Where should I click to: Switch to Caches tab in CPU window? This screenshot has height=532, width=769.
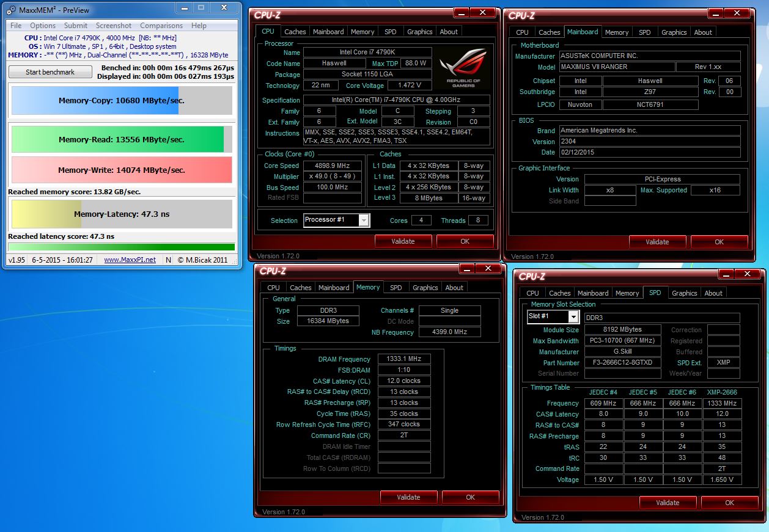[295, 32]
